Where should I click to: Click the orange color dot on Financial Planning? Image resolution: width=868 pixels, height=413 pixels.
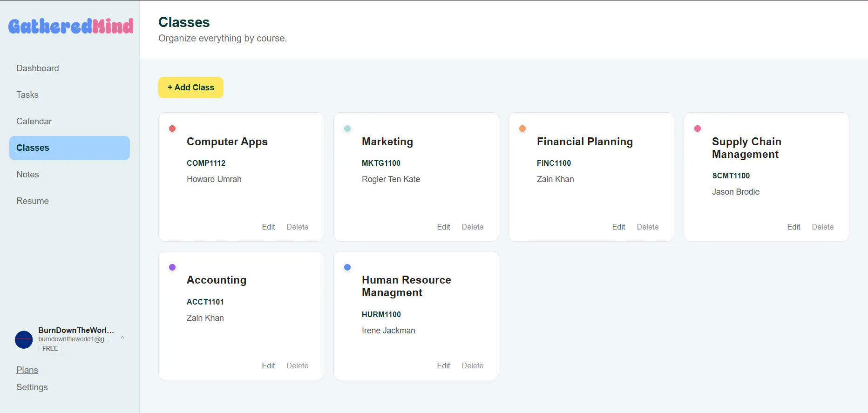click(522, 129)
